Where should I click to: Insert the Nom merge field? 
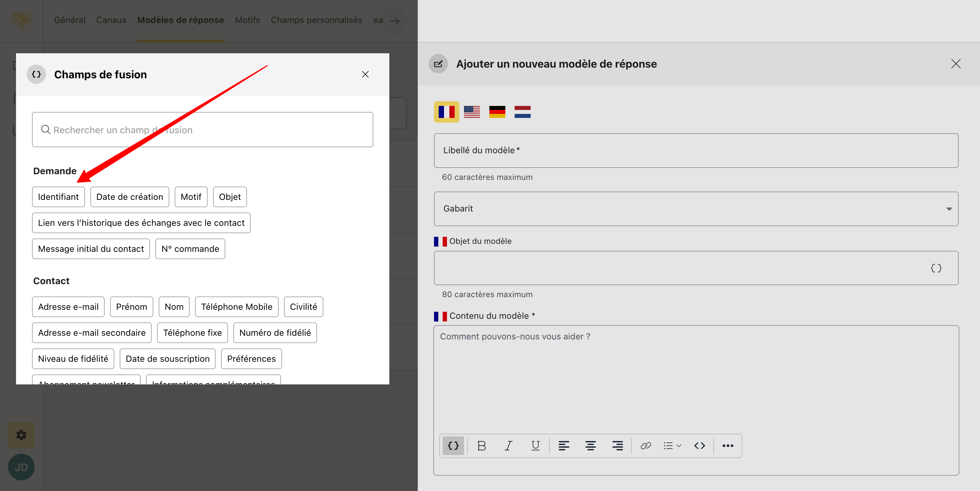(174, 307)
